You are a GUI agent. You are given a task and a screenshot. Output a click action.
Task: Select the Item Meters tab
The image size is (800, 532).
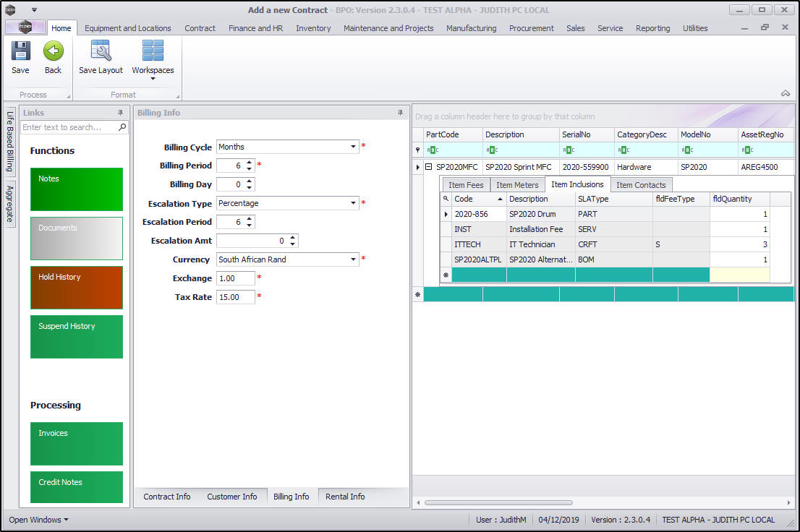[516, 185]
